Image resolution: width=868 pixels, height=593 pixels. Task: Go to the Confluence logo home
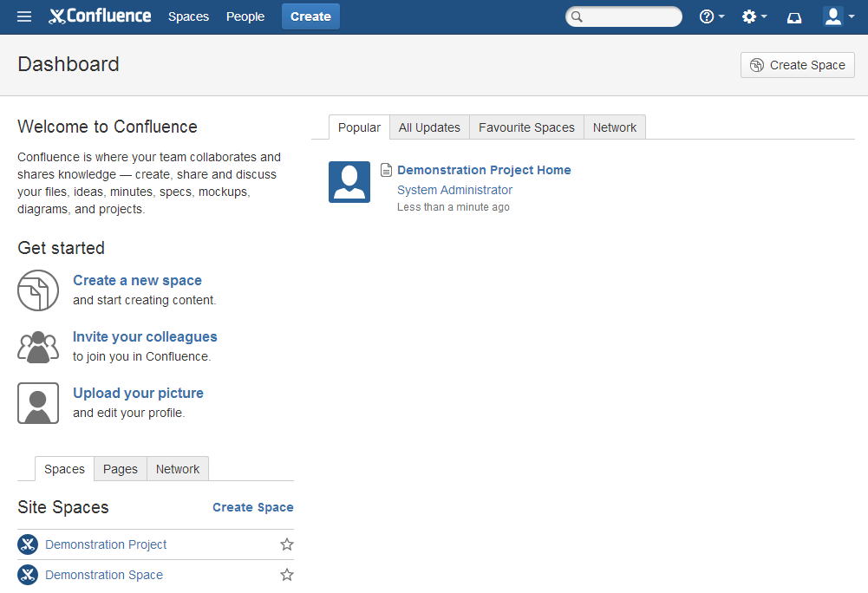100,16
